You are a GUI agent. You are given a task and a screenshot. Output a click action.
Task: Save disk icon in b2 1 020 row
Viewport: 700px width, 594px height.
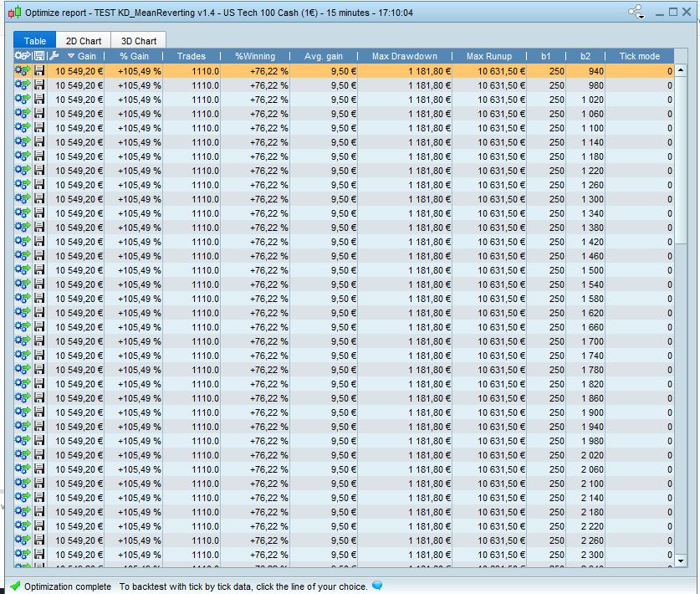(x=39, y=100)
